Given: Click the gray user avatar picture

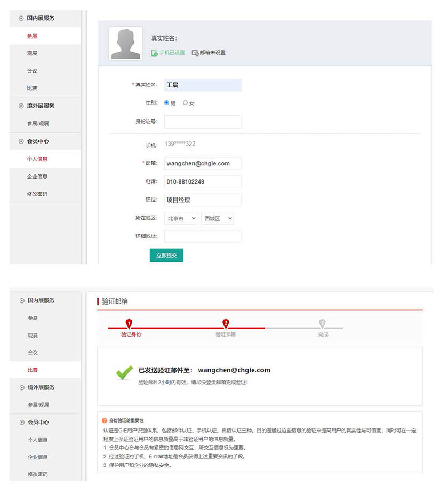Looking at the screenshot, I should (125, 43).
